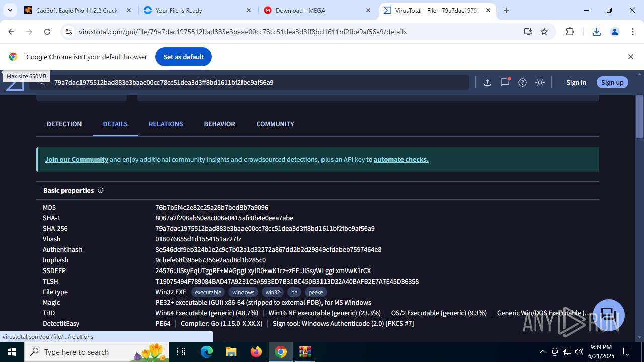Open the floating chat support button

(609, 315)
